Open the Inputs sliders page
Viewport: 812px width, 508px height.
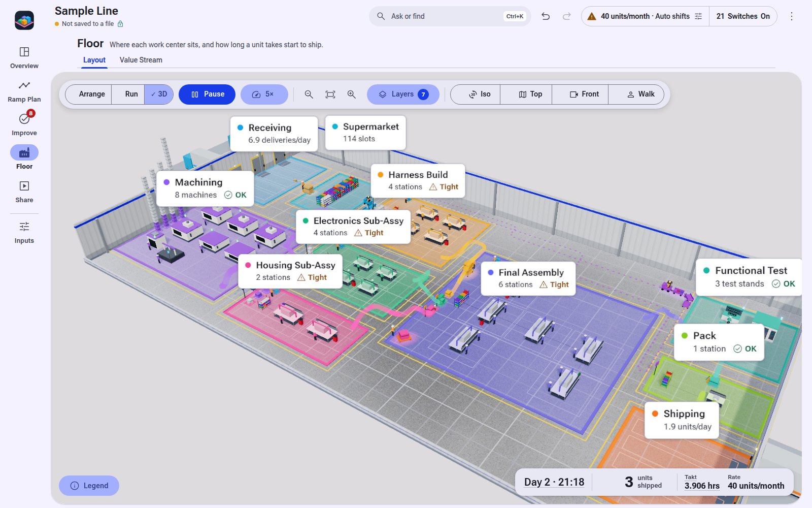tap(24, 233)
